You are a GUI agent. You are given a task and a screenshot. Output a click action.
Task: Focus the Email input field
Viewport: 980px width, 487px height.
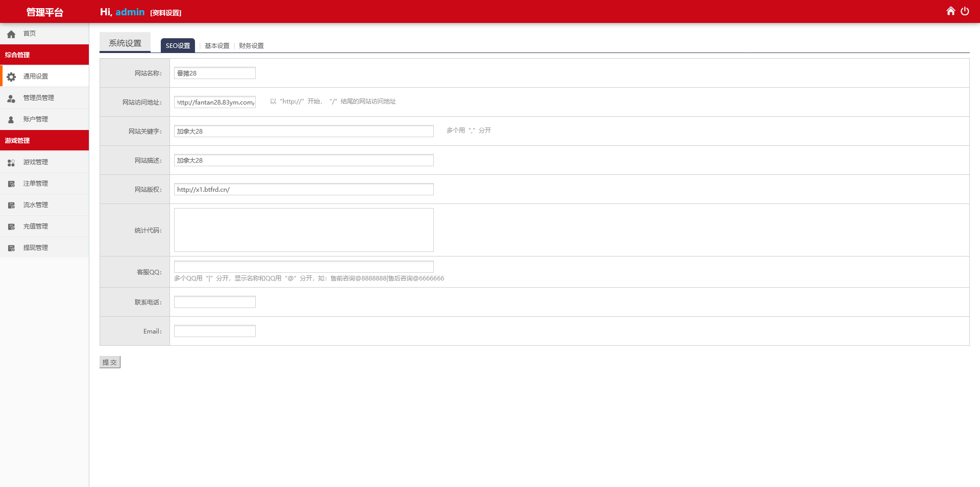click(x=215, y=331)
